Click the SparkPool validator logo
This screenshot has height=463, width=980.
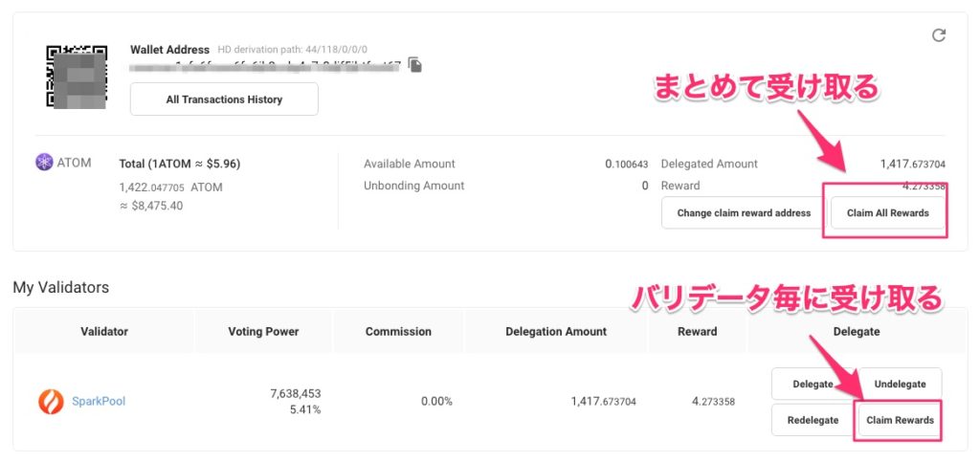51,401
